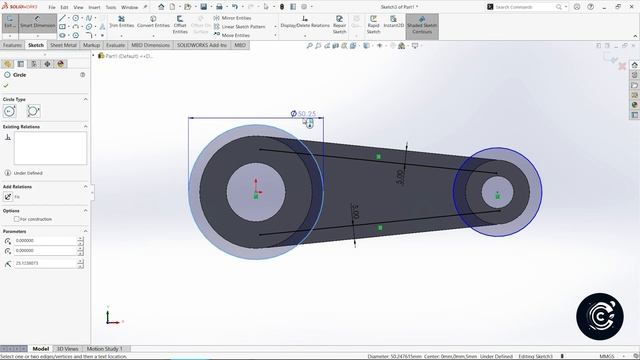640x360 pixels.
Task: Select the Ellipse sketch tool
Action: click(62, 35)
